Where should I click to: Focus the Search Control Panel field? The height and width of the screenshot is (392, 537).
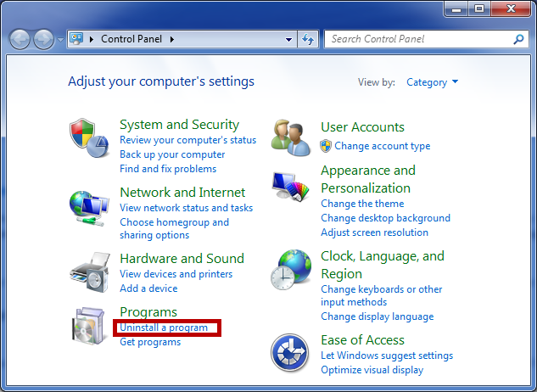click(x=420, y=39)
